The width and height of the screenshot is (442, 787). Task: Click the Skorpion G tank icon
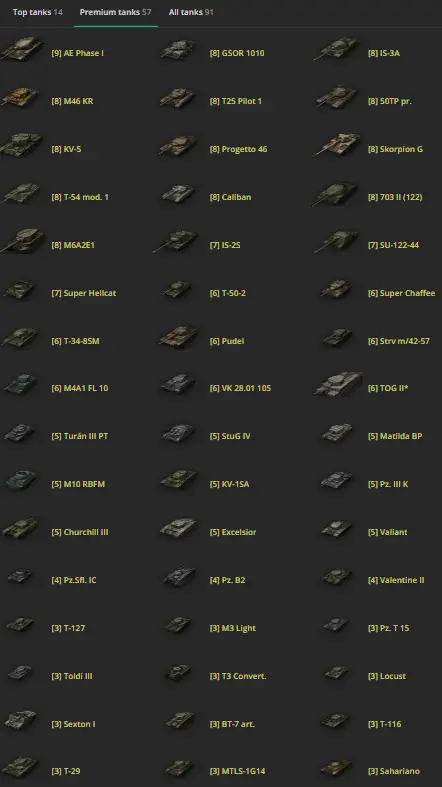[x=337, y=145]
